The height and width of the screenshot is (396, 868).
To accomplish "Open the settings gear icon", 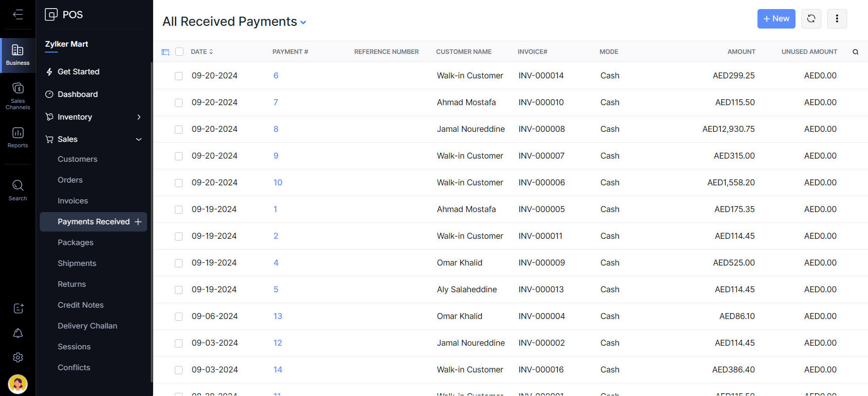I will point(18,357).
